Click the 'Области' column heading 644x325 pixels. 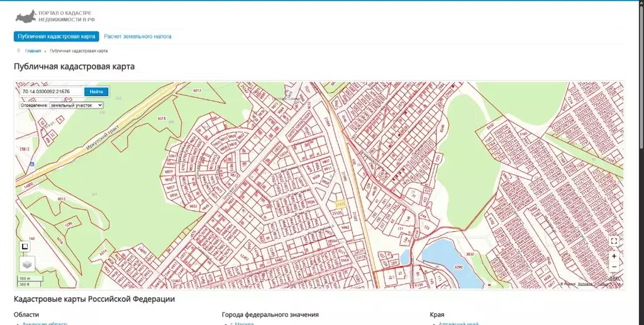(26, 315)
